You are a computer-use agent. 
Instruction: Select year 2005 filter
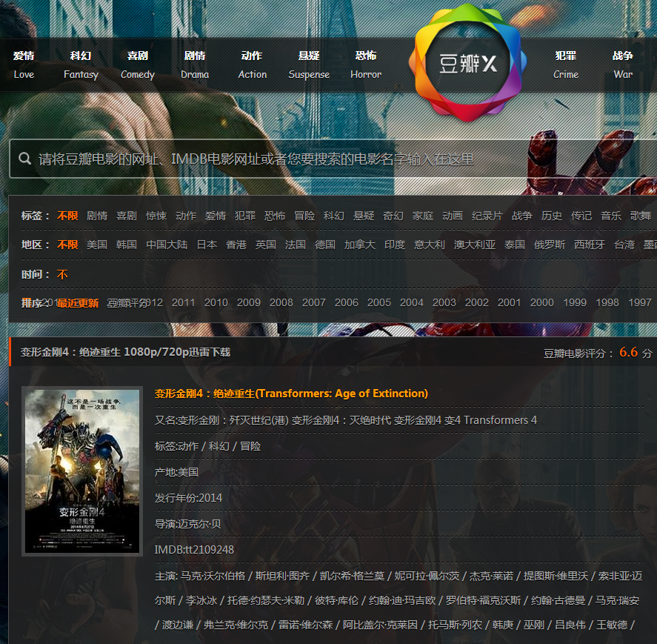tap(379, 302)
